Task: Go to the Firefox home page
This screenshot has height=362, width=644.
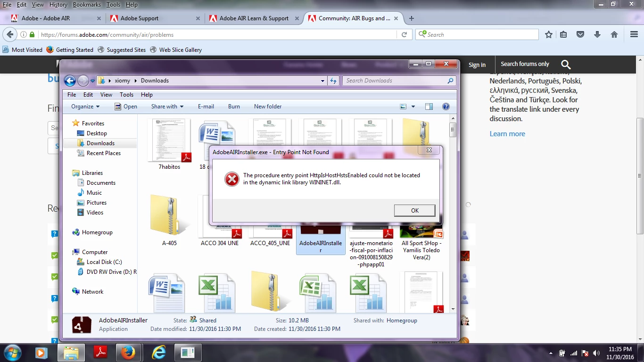Action: point(614,34)
